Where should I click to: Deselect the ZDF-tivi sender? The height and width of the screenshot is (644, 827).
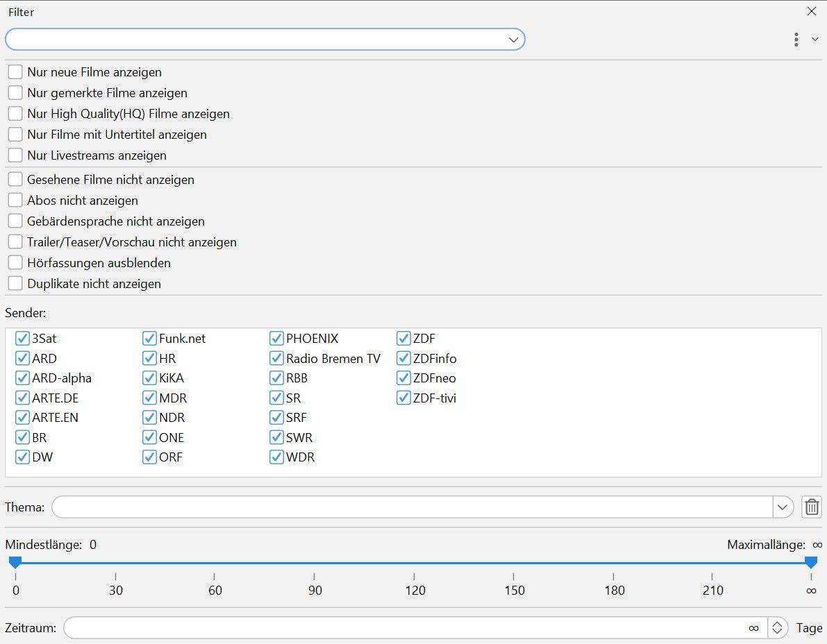pyautogui.click(x=403, y=398)
